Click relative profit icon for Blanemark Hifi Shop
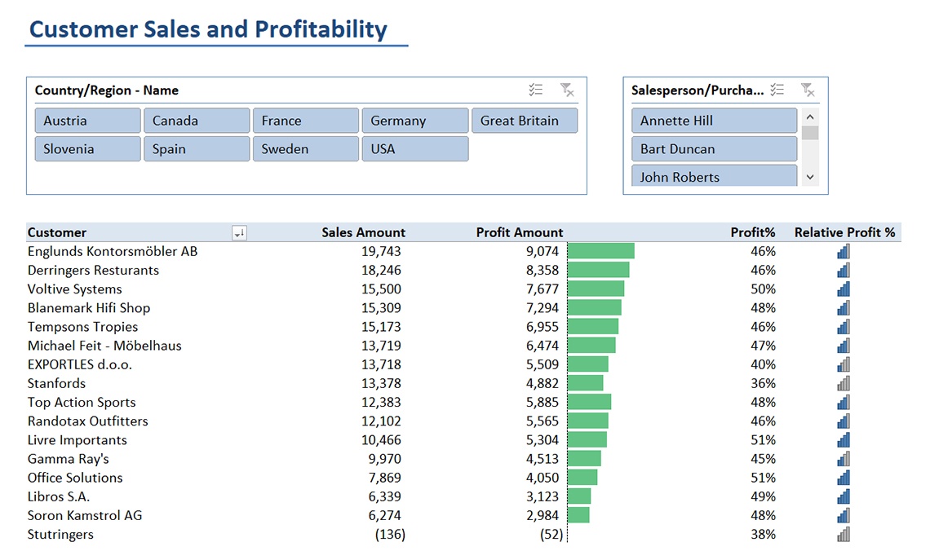 844,308
